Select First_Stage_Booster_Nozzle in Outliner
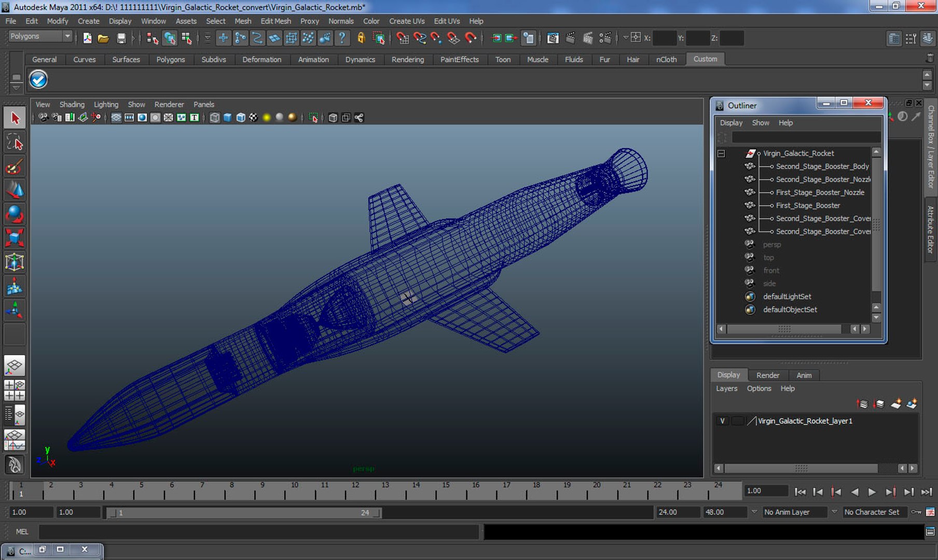The height and width of the screenshot is (560, 938). (x=820, y=192)
